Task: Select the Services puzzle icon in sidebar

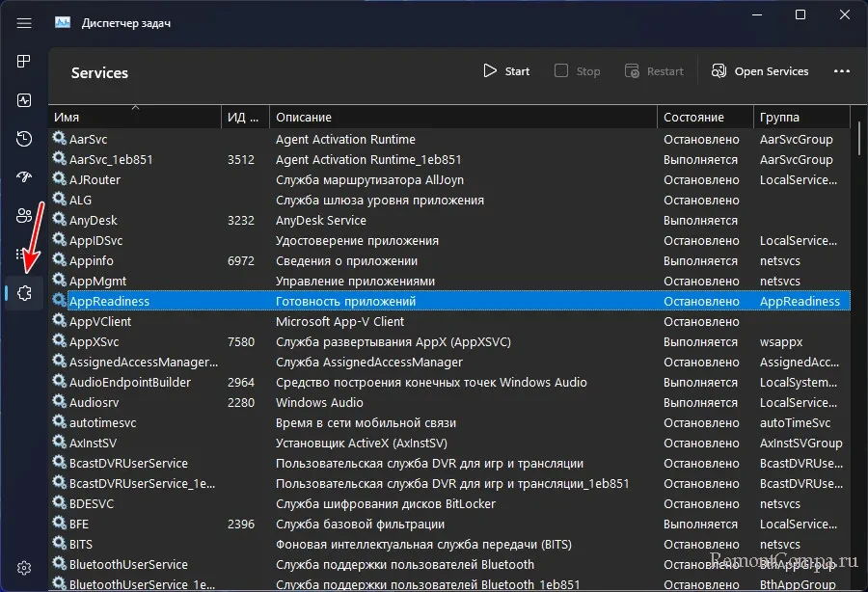Action: [24, 293]
